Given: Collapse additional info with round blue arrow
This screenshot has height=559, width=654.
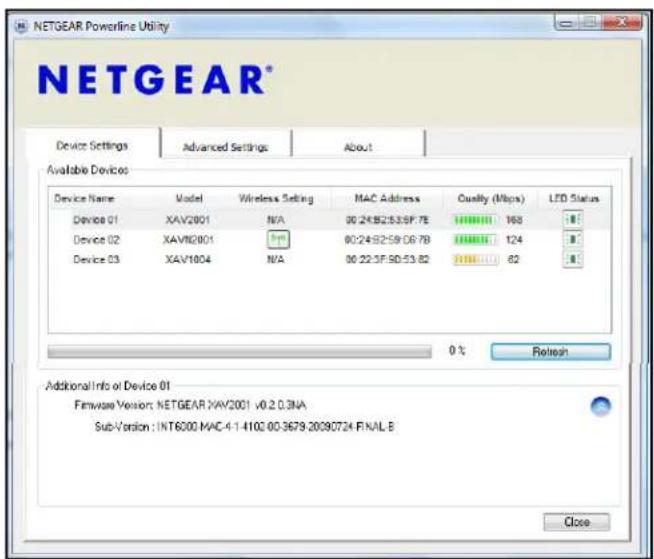Looking at the screenshot, I should [601, 406].
